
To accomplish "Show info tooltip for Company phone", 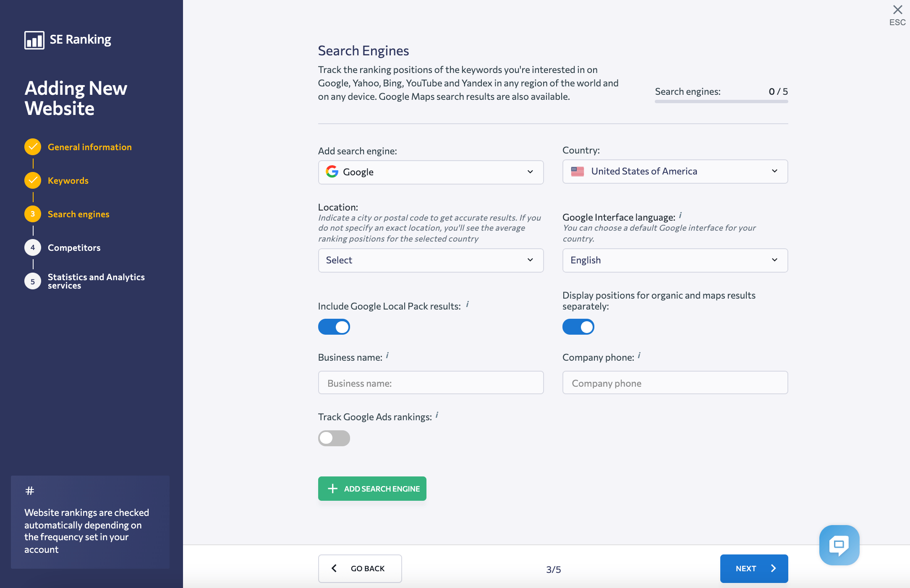I will pyautogui.click(x=639, y=355).
